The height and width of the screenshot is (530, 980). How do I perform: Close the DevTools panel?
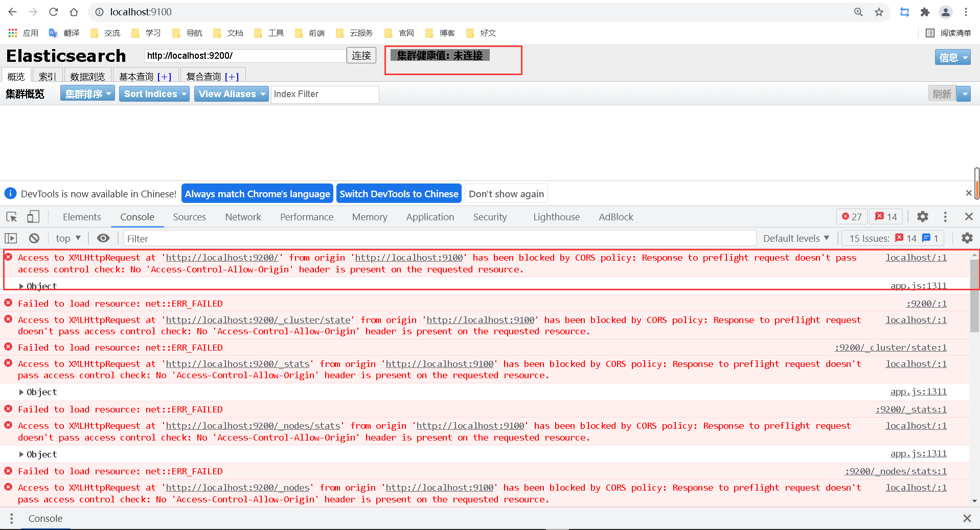969,217
